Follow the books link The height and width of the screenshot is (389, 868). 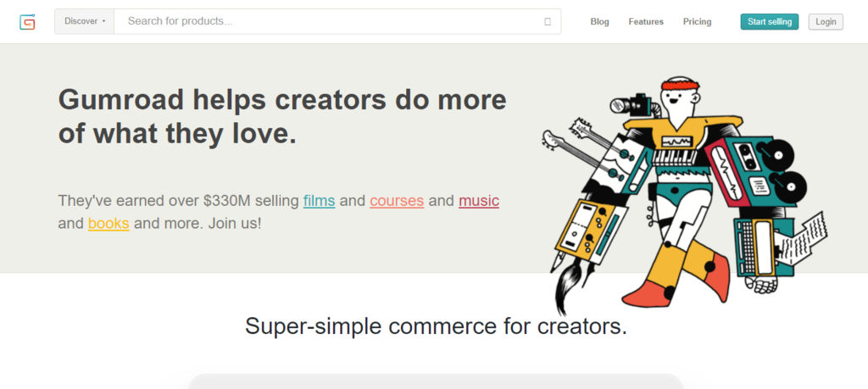[108, 224]
